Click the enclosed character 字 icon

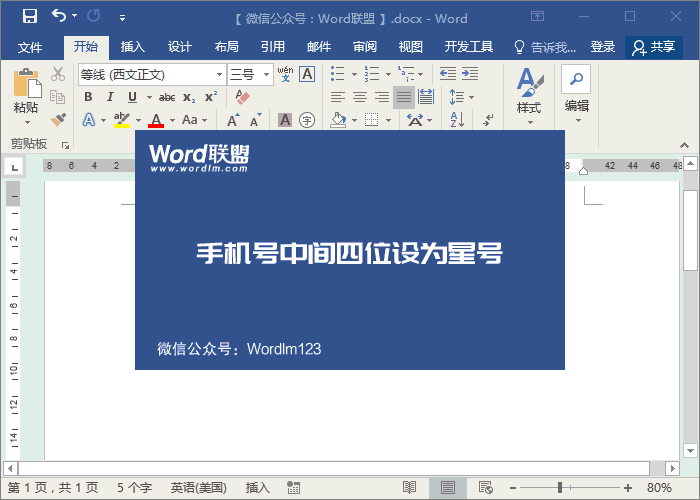[x=307, y=120]
